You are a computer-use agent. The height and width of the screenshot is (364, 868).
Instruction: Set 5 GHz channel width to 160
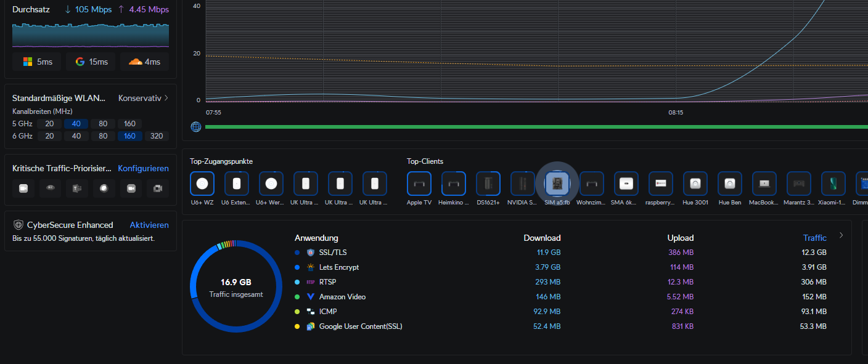(x=130, y=124)
